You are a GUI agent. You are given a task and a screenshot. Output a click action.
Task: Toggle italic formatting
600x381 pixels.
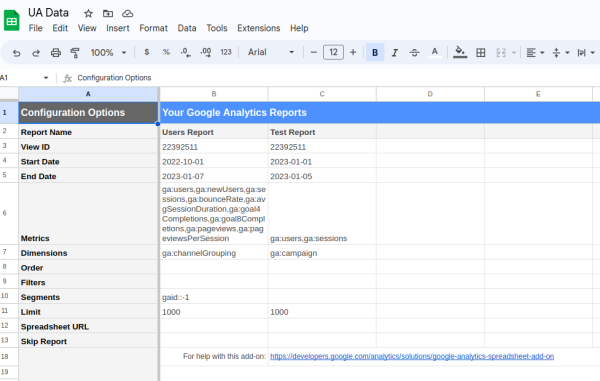click(395, 53)
